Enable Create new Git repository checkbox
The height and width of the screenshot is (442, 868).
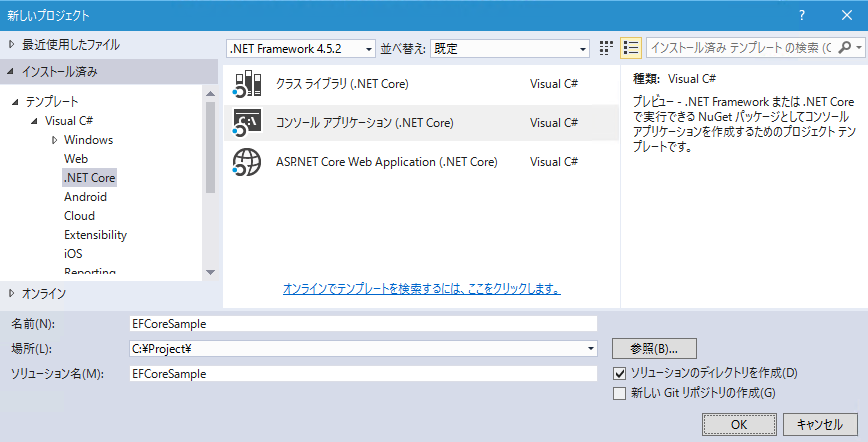pos(619,393)
